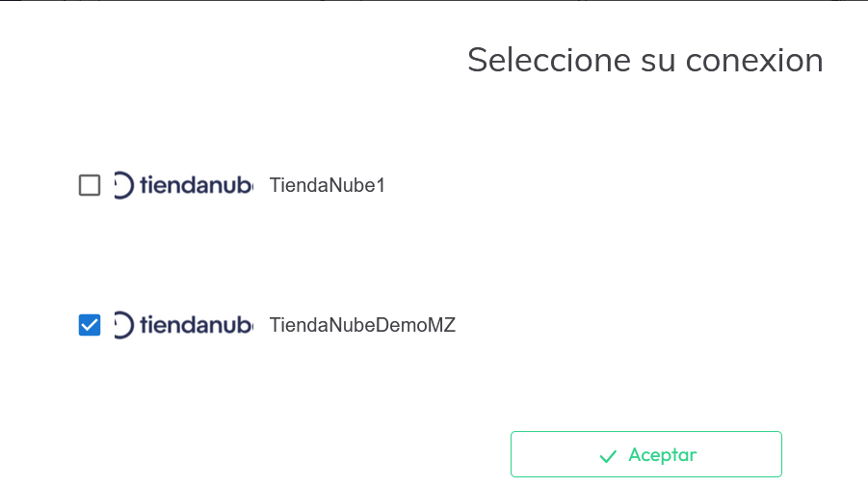Choose the TiendaNubeDemoMZ connection row
The image size is (868, 487).
click(x=362, y=326)
